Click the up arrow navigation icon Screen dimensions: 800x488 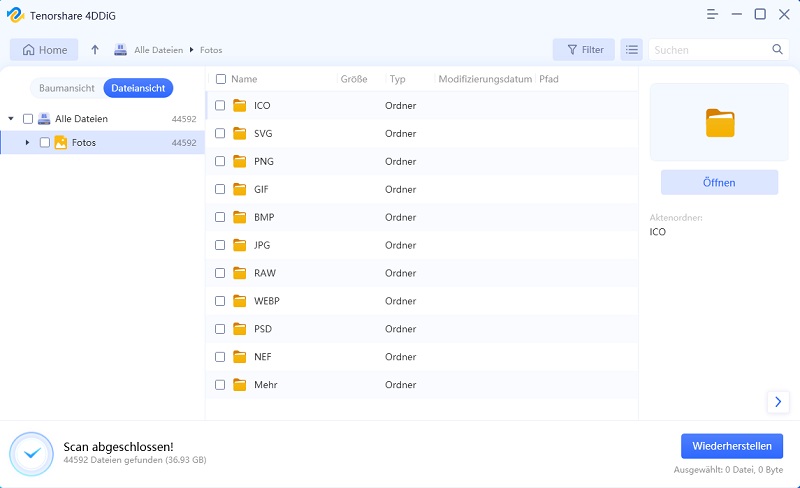click(x=95, y=49)
